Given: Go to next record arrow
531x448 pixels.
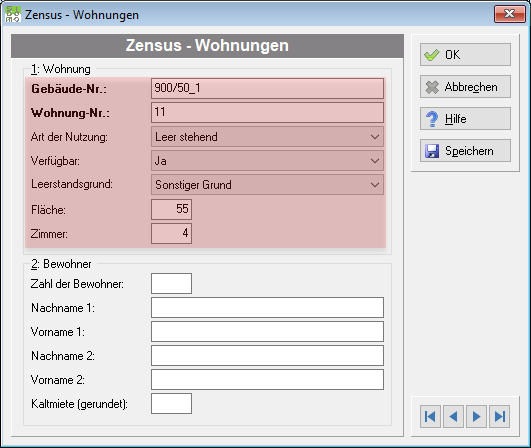Looking at the screenshot, I should pyautogui.click(x=476, y=416).
